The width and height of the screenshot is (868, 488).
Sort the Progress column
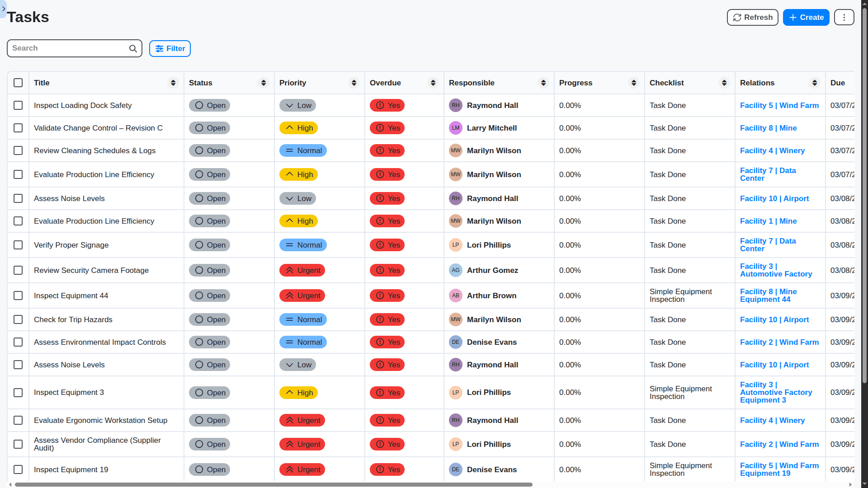pyautogui.click(x=634, y=83)
